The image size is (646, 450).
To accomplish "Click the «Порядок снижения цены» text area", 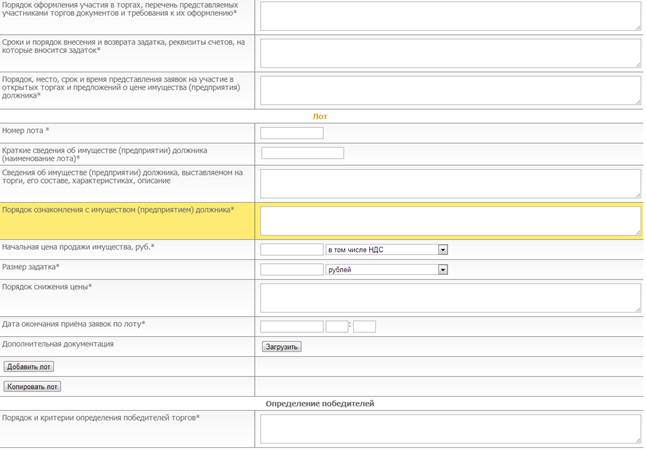I will coord(449,297).
